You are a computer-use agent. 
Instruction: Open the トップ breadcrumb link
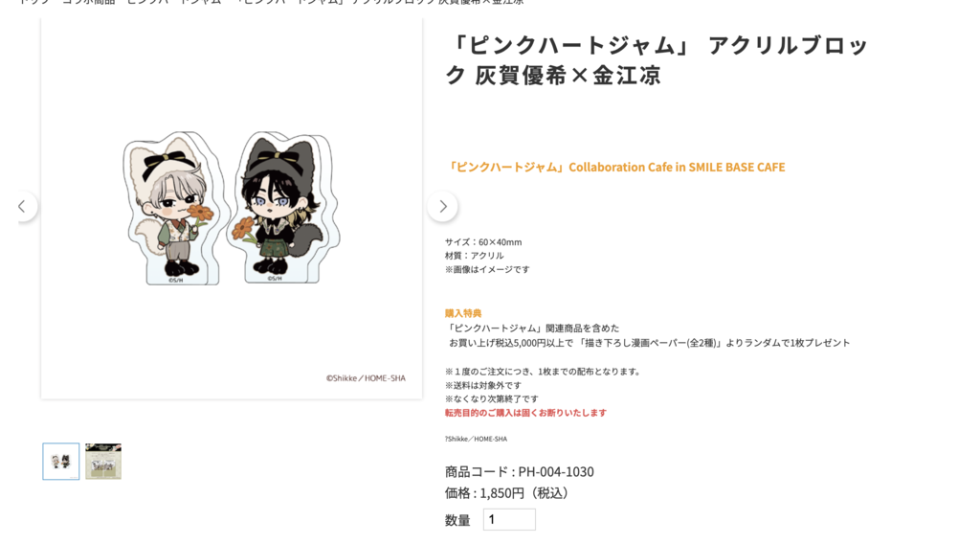click(32, 2)
